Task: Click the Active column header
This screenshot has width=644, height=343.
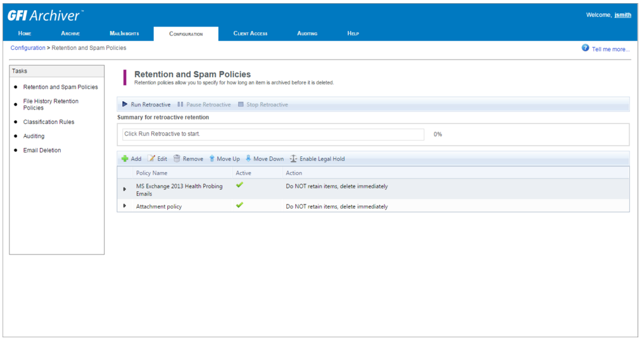Action: (243, 173)
